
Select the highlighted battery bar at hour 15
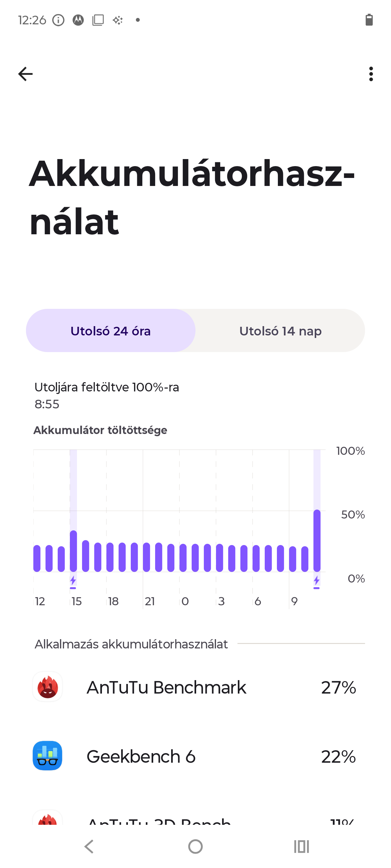73,551
